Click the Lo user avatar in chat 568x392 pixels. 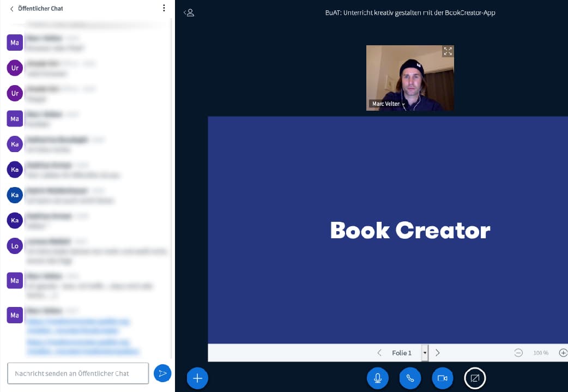point(15,246)
